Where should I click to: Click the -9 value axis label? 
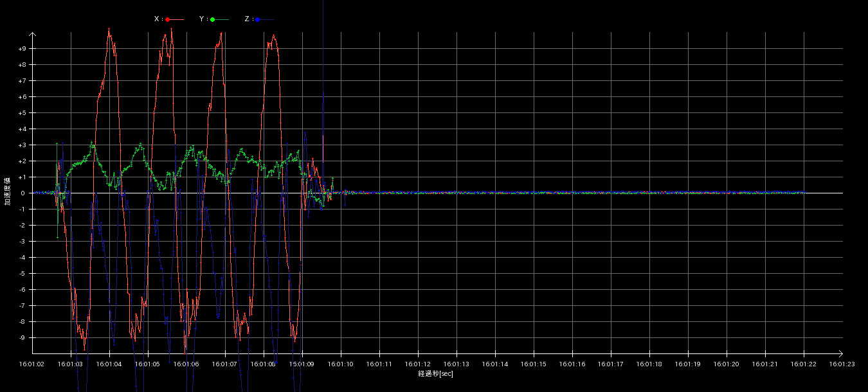[x=22, y=338]
